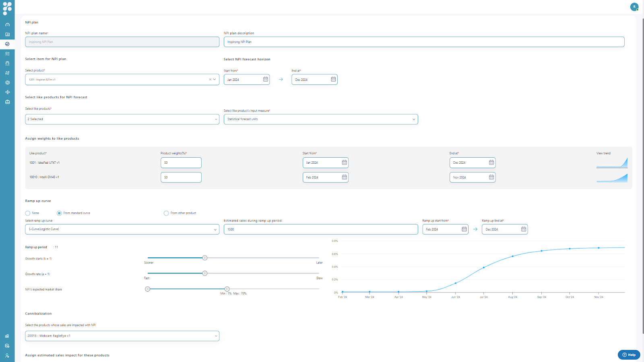The image size is (644, 362).
Task: Open calendar for Intelli GM45 start date
Action: (x=345, y=177)
